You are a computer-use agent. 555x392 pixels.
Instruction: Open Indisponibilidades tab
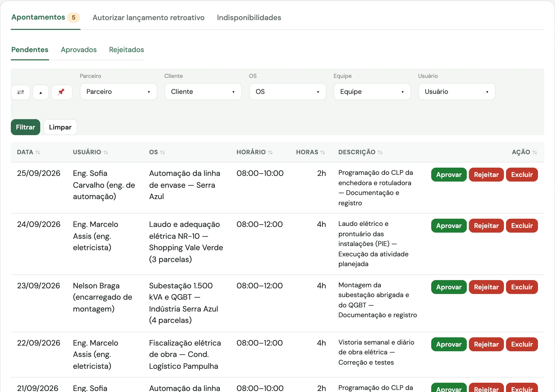point(249,18)
